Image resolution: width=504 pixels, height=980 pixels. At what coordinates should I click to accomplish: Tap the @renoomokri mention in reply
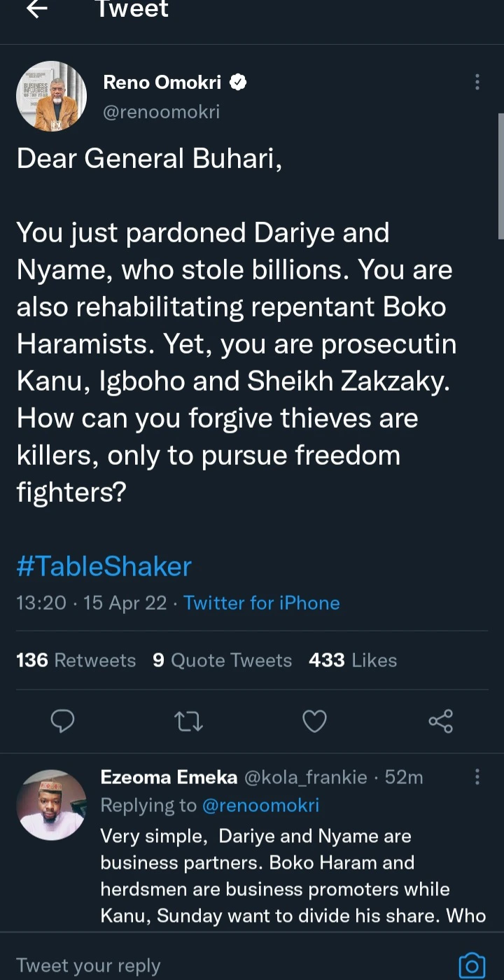(260, 806)
